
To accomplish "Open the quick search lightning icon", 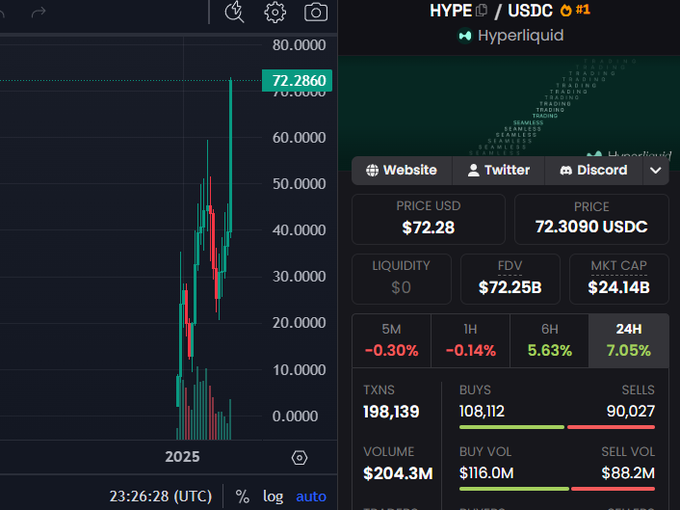I will pos(234,12).
